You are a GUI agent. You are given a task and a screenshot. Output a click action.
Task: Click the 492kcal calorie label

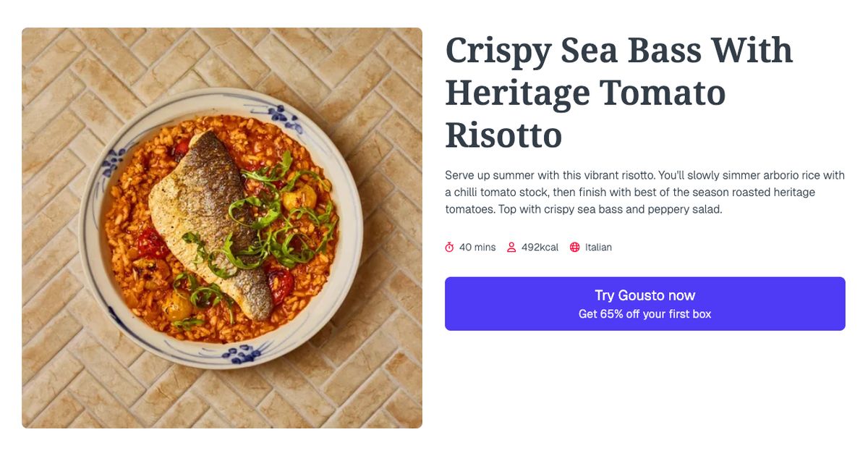pyautogui.click(x=540, y=247)
